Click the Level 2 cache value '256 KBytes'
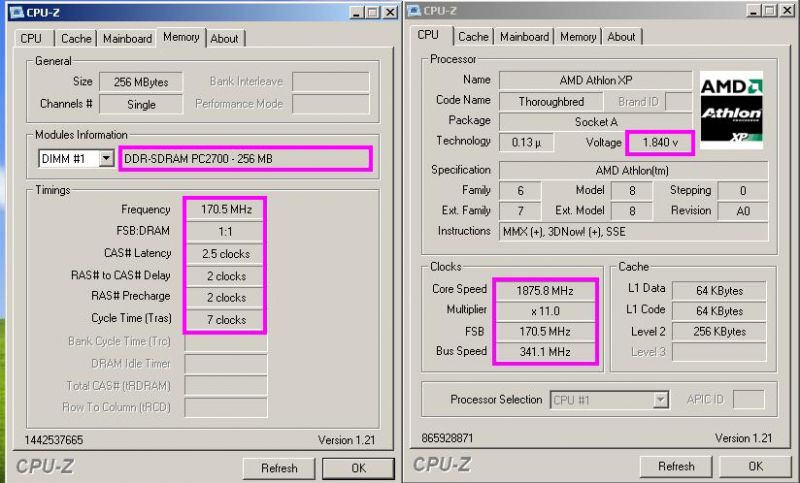The image size is (800, 483). (x=719, y=332)
